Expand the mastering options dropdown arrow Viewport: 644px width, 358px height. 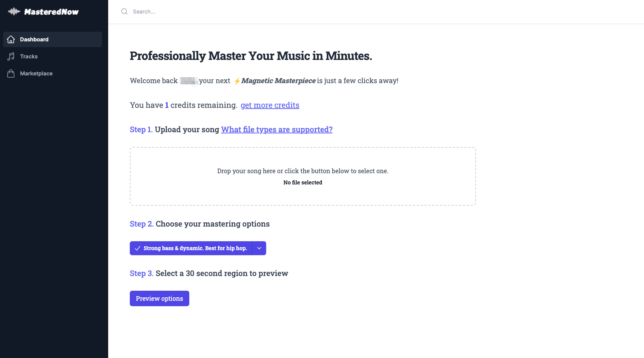259,248
